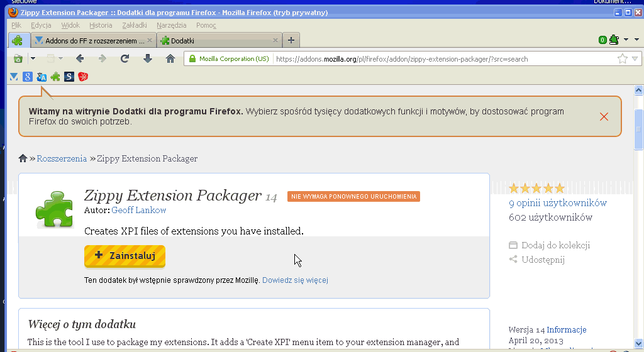Image resolution: width=644 pixels, height=352 pixels.
Task: Click the green '0' counter badge
Action: 602,40
